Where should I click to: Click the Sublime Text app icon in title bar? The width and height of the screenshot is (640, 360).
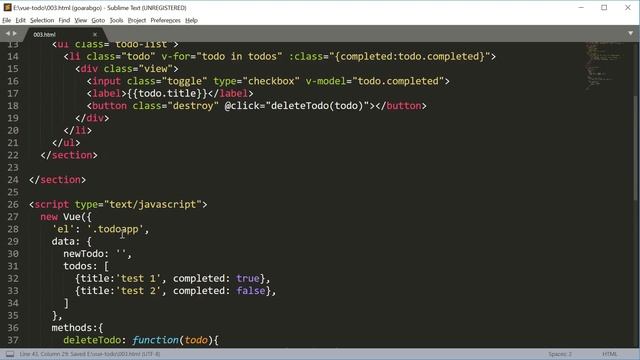click(x=7, y=7)
